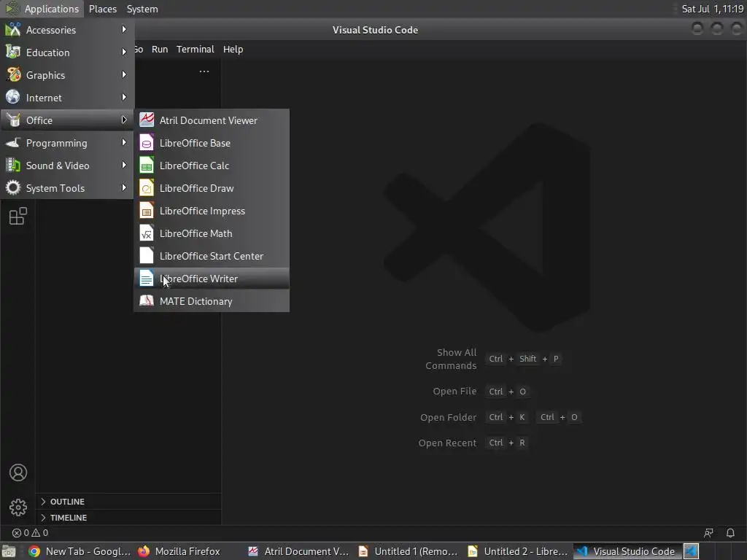Click the LibreOffice Impress icon

pyautogui.click(x=147, y=211)
